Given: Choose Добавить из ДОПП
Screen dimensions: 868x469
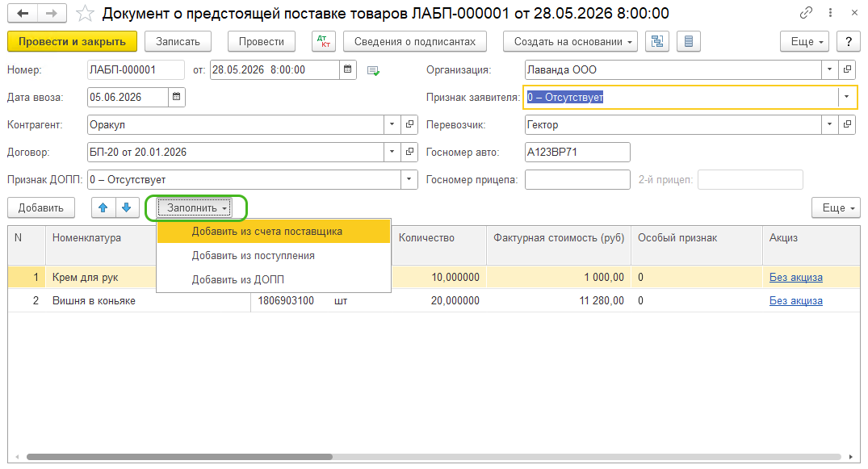Looking at the screenshot, I should pos(274,279).
